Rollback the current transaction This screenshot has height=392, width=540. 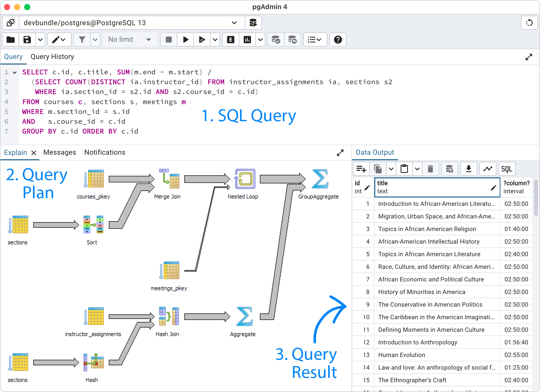tap(293, 40)
